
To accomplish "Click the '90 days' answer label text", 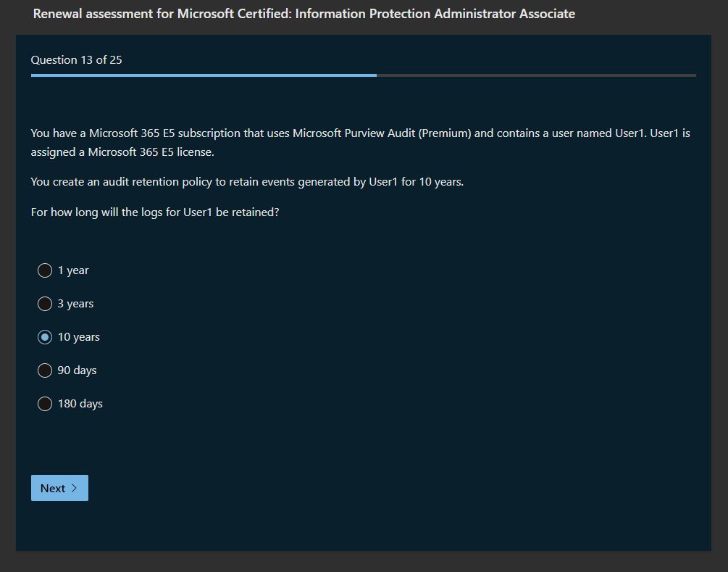I will [x=77, y=370].
